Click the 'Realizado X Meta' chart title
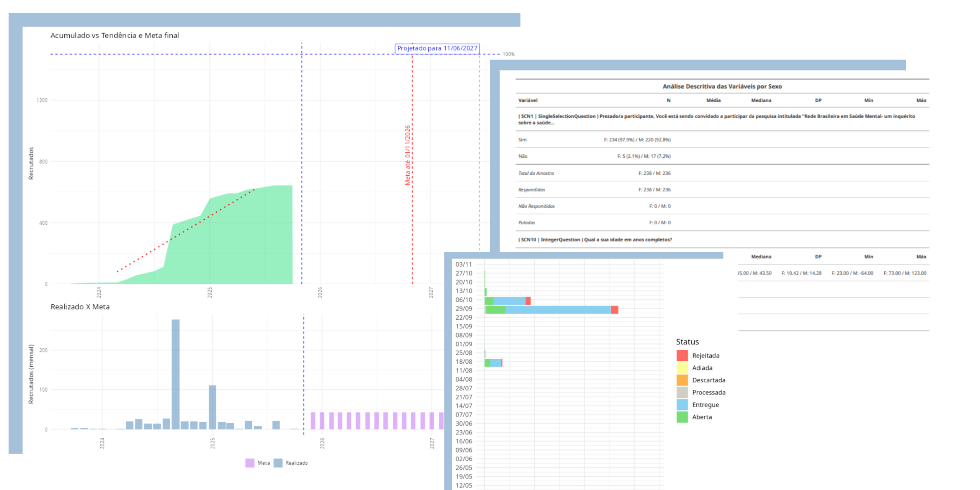Viewport: 980px width, 490px height. pos(80,307)
